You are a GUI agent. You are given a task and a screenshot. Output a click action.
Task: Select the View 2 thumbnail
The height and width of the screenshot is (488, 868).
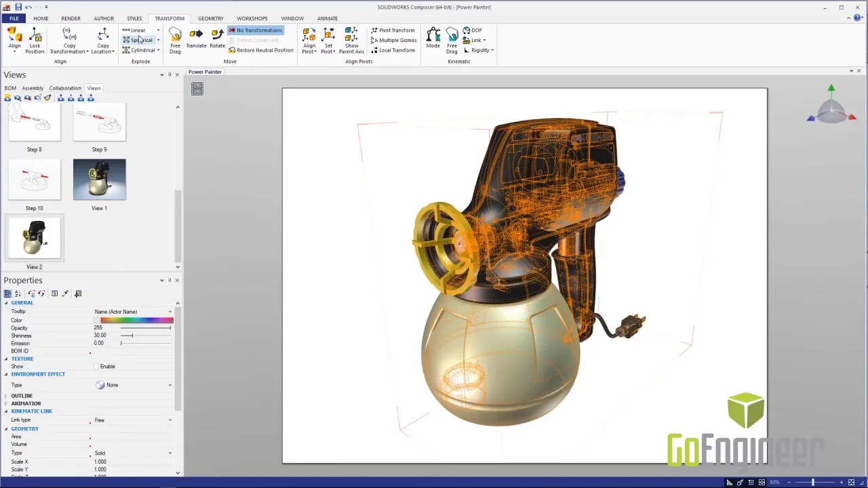(x=34, y=239)
